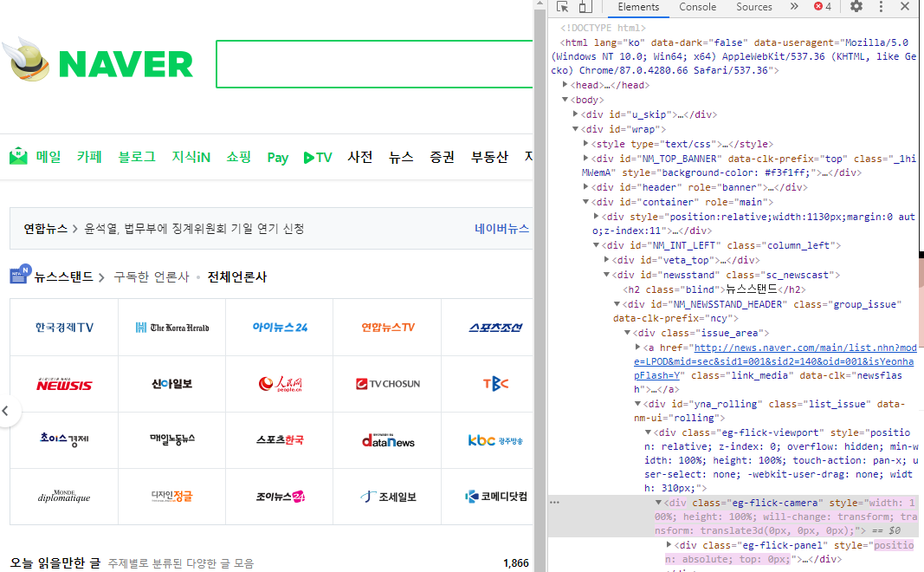
Task: Open DevTools settings gear
Action: click(856, 7)
